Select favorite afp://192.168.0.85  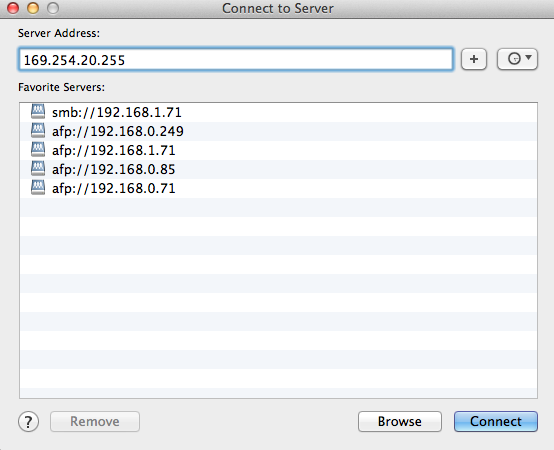pos(278,170)
